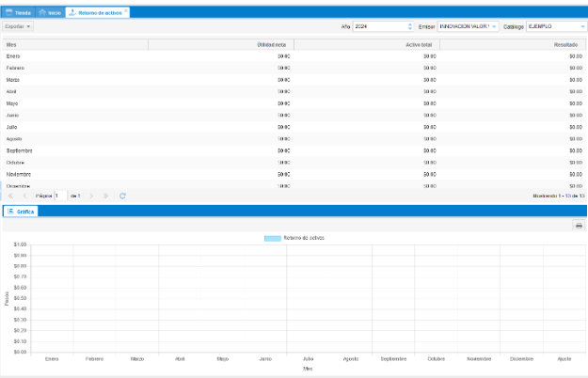Sort by the Mes column header
588x378 pixels.
point(75,44)
